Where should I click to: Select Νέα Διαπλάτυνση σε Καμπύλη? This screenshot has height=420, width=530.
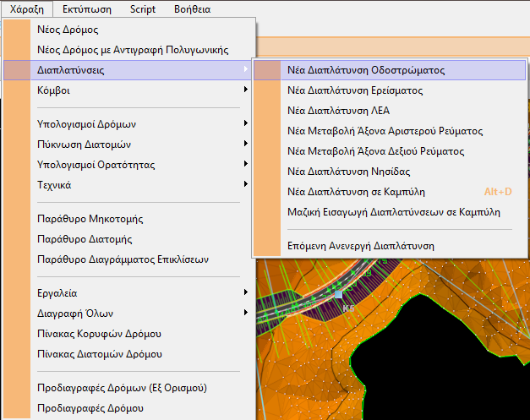coord(390,192)
